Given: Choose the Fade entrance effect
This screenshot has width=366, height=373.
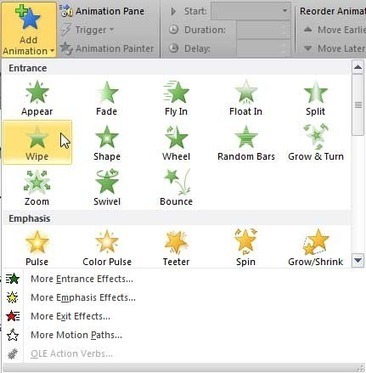Looking at the screenshot, I should [107, 98].
